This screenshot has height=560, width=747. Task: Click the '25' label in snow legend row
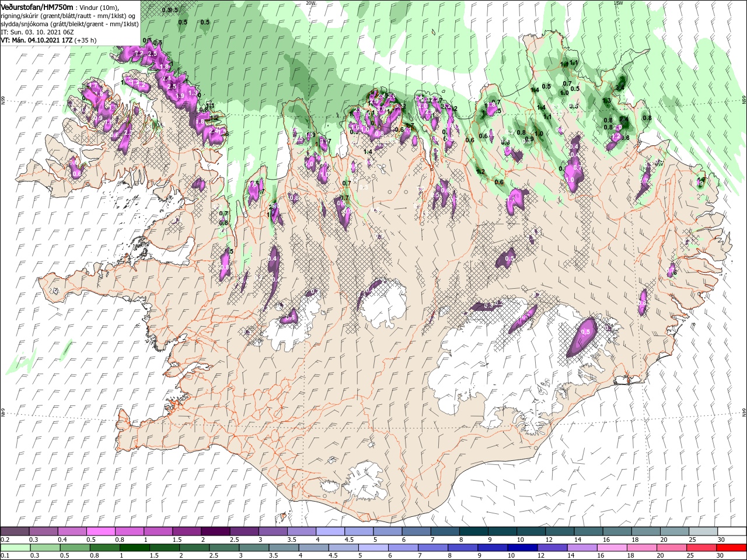tap(693, 540)
